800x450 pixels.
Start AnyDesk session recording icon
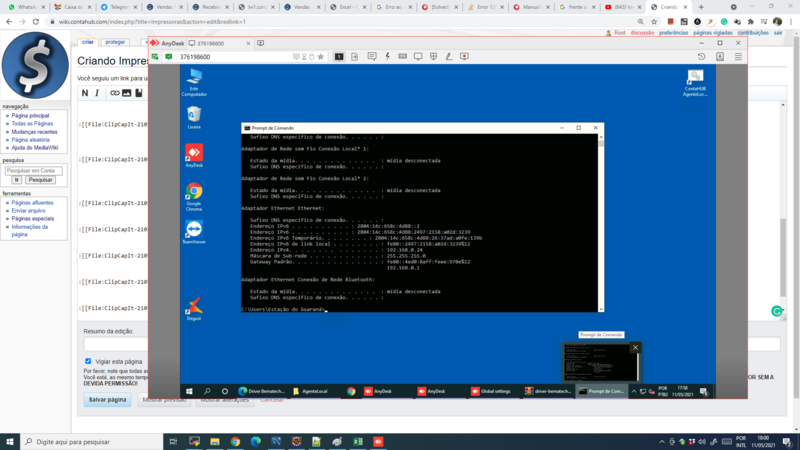pyautogui.click(x=464, y=57)
